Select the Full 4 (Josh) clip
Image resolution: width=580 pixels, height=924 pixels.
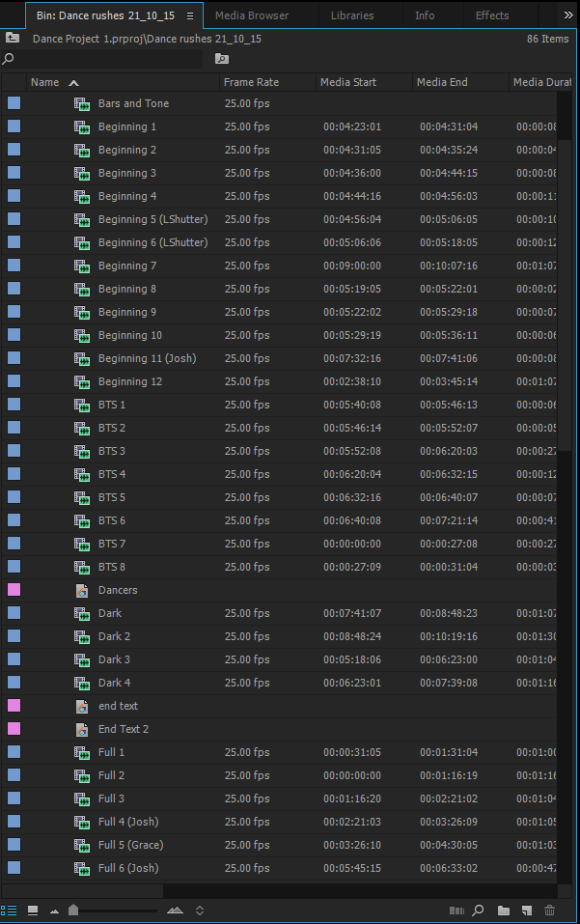(128, 822)
